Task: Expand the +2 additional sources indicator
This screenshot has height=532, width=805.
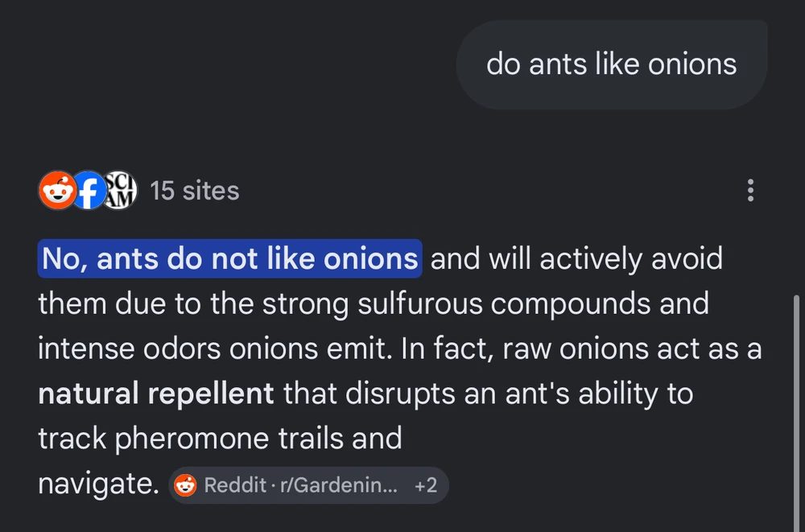Action: click(x=426, y=485)
